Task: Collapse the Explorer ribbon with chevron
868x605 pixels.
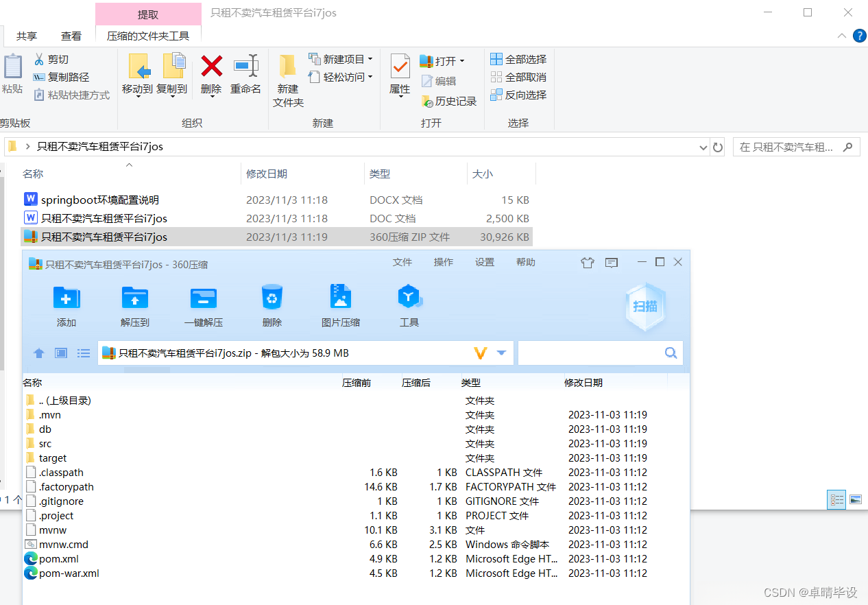Action: coord(842,36)
